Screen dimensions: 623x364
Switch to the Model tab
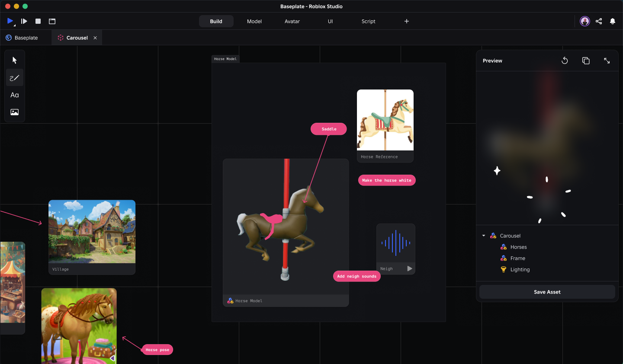pos(254,21)
